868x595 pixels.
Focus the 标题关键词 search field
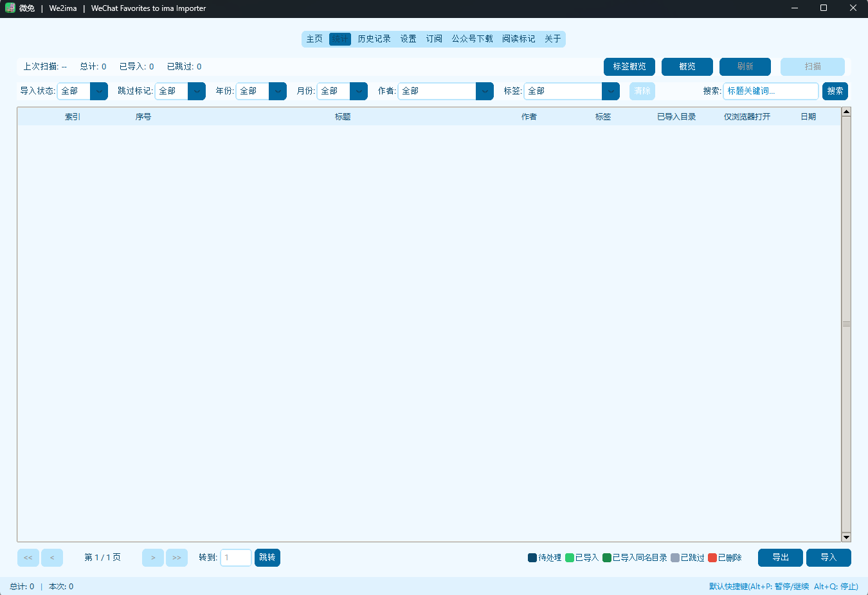(x=771, y=91)
